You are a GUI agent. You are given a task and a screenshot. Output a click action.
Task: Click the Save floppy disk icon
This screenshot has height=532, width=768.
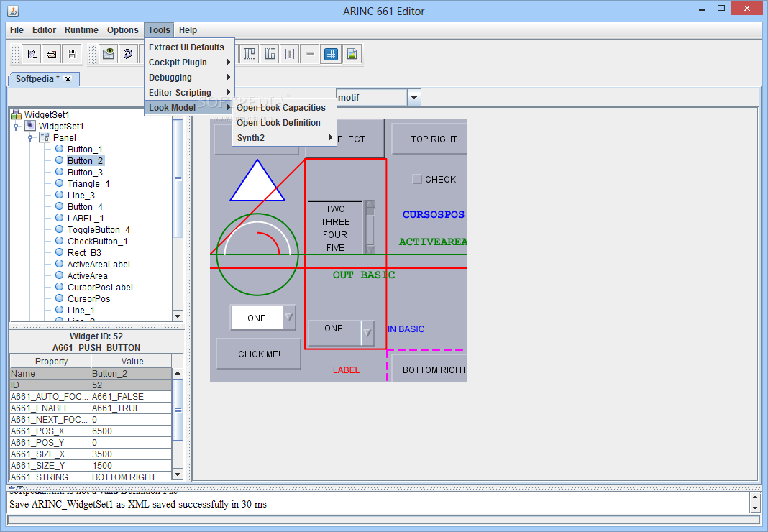(x=72, y=54)
